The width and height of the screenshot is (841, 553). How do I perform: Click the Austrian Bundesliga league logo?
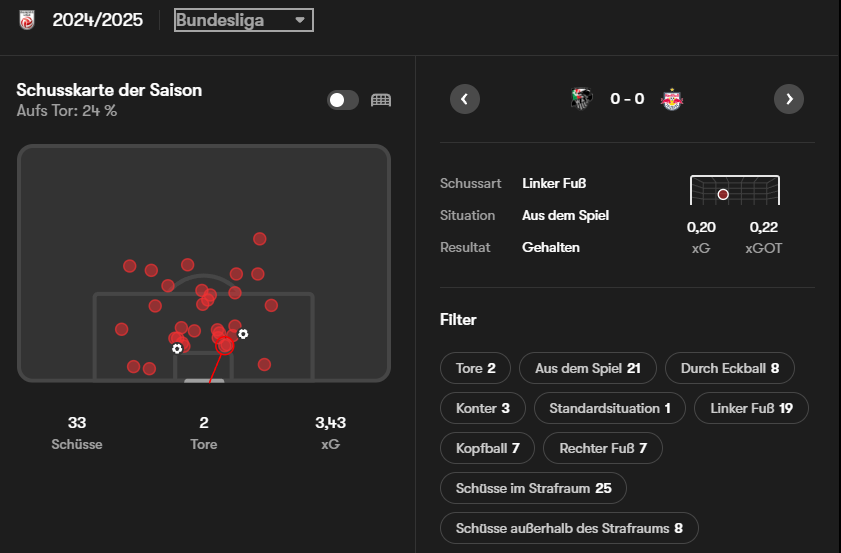[27, 20]
